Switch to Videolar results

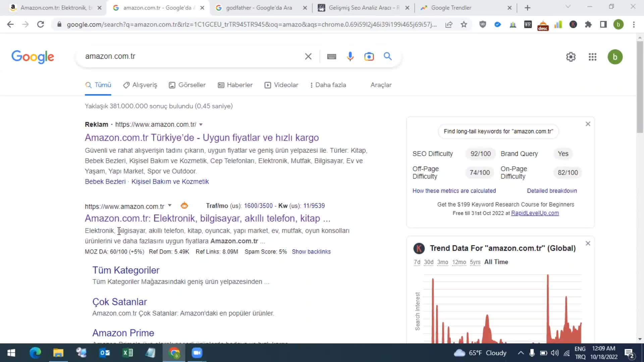click(x=281, y=85)
